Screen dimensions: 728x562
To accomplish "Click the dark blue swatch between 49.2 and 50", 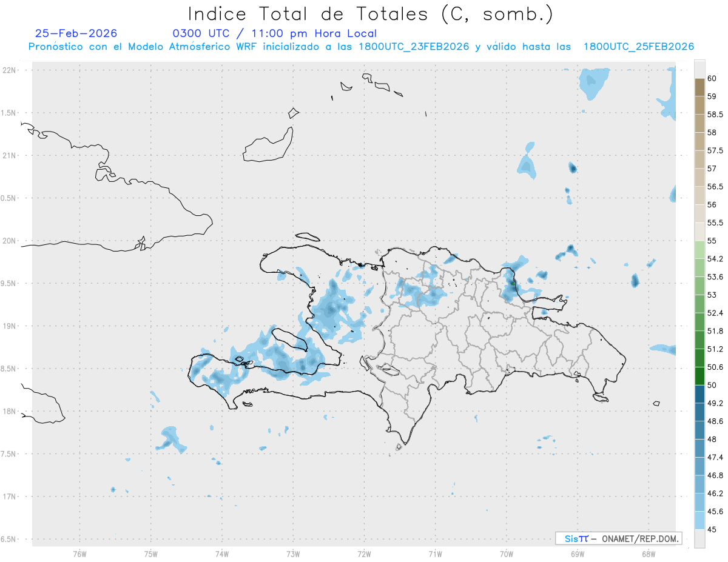I will 699,394.
